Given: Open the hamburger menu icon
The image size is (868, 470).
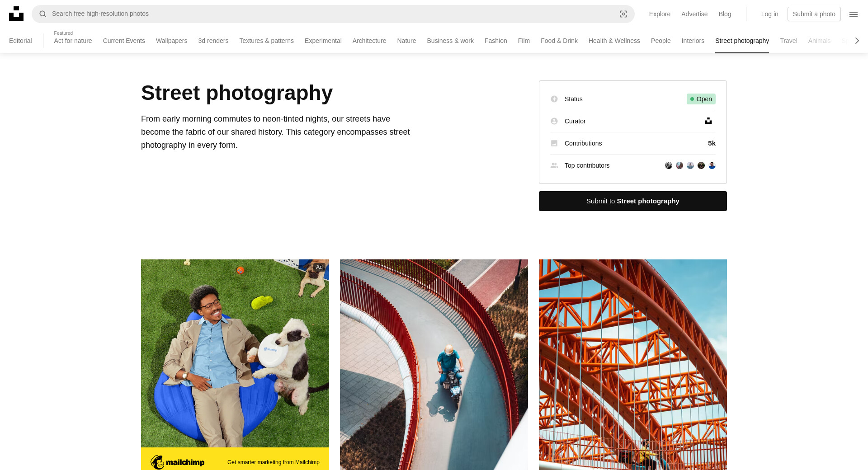Looking at the screenshot, I should pos(854,14).
